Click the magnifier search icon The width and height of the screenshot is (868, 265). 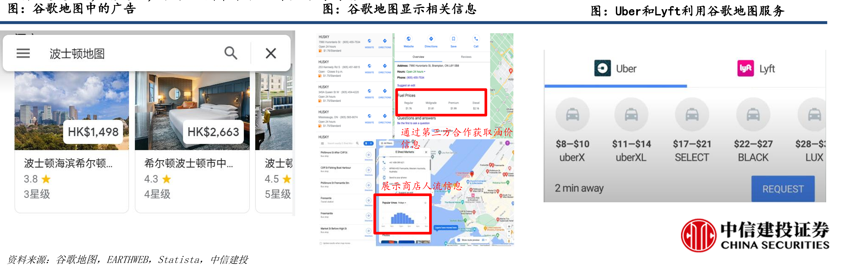point(231,53)
